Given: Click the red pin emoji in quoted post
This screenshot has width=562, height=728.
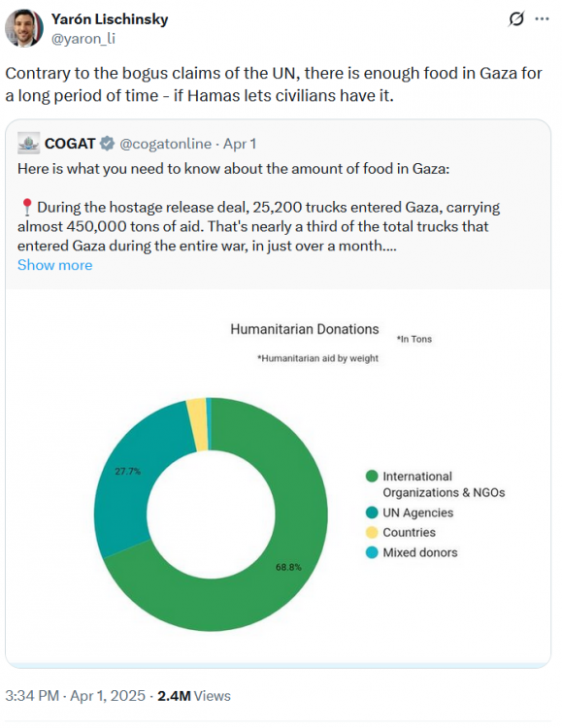Looking at the screenshot, I should point(27,207).
